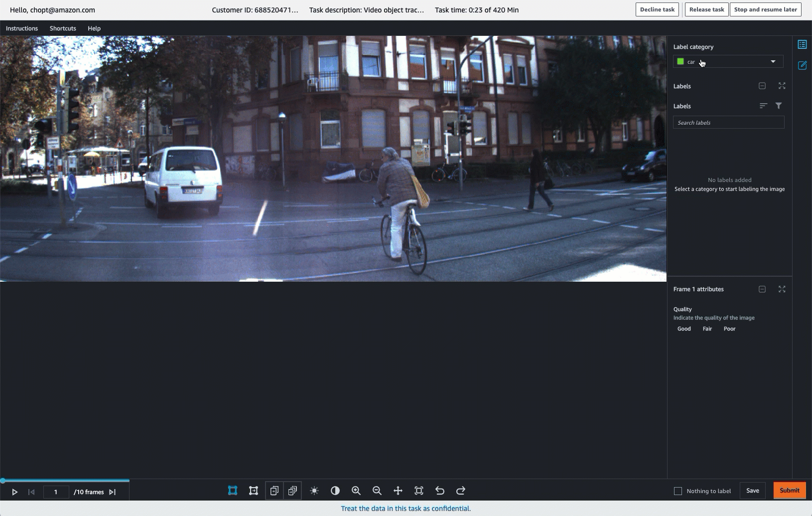Zoom in on the video frame
This screenshot has width=812, height=516.
tap(356, 491)
